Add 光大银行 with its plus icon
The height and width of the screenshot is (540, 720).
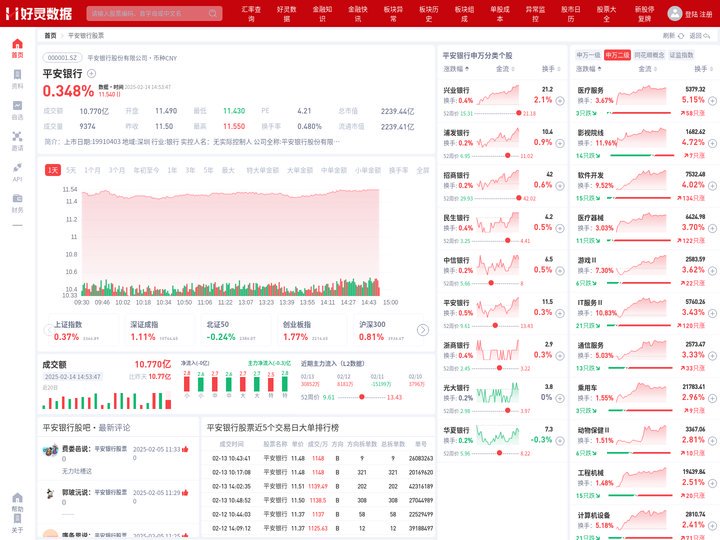pos(560,398)
